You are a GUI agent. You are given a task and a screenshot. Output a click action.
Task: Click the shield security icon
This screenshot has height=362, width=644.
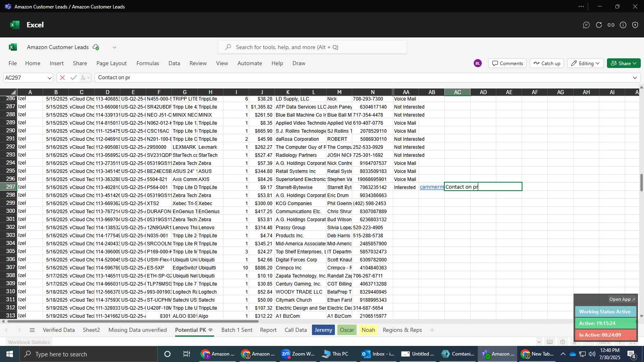click(x=635, y=25)
